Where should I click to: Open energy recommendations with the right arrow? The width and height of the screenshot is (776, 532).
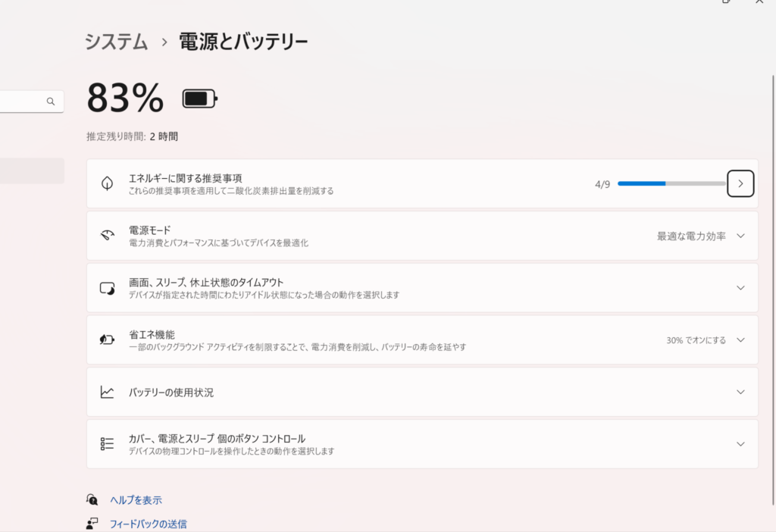[740, 183]
